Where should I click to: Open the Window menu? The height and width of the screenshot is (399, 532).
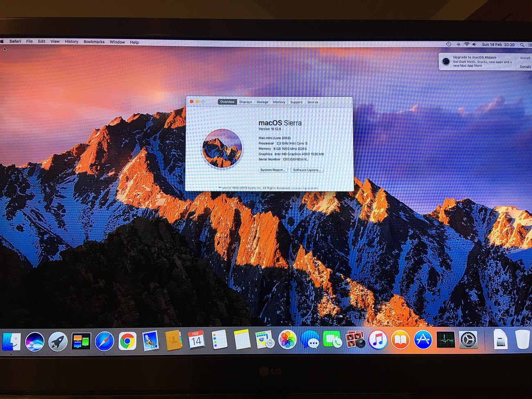click(117, 42)
